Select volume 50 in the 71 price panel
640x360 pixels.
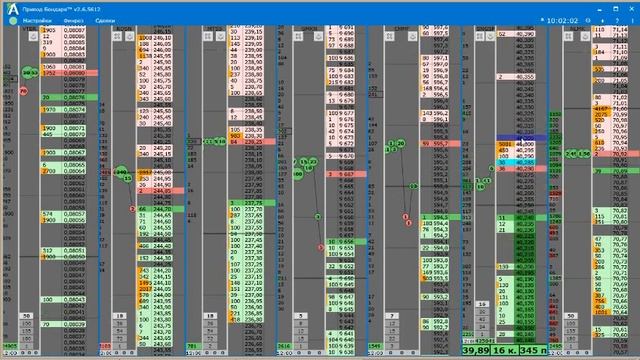coord(571,316)
